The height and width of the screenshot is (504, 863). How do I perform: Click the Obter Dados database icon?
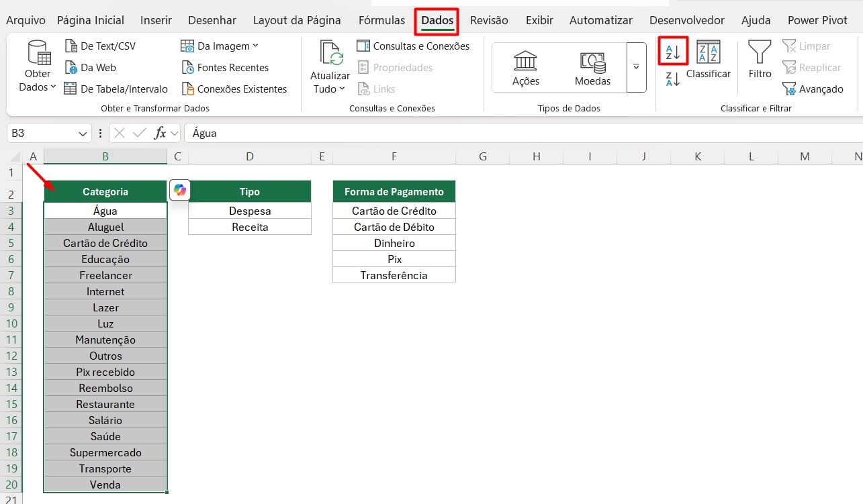coord(38,52)
